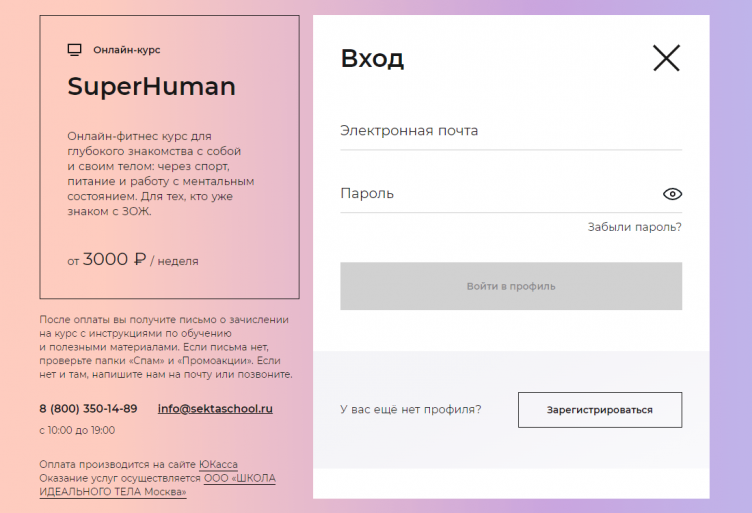
Task: Focus the Пароль input field
Action: pyautogui.click(x=497, y=194)
